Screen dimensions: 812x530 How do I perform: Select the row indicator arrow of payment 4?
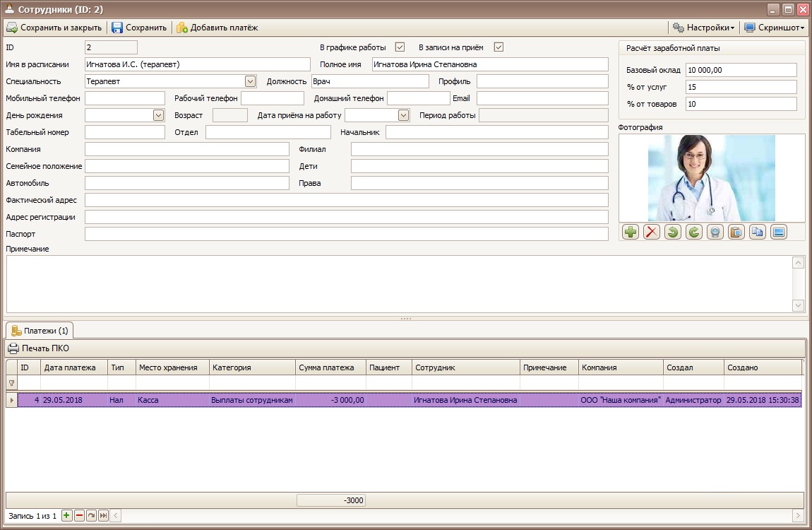tap(11, 400)
